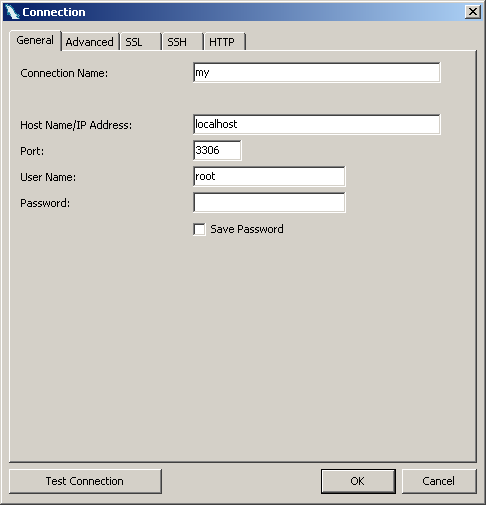
Task: Switch to the General tab
Action: (35, 40)
